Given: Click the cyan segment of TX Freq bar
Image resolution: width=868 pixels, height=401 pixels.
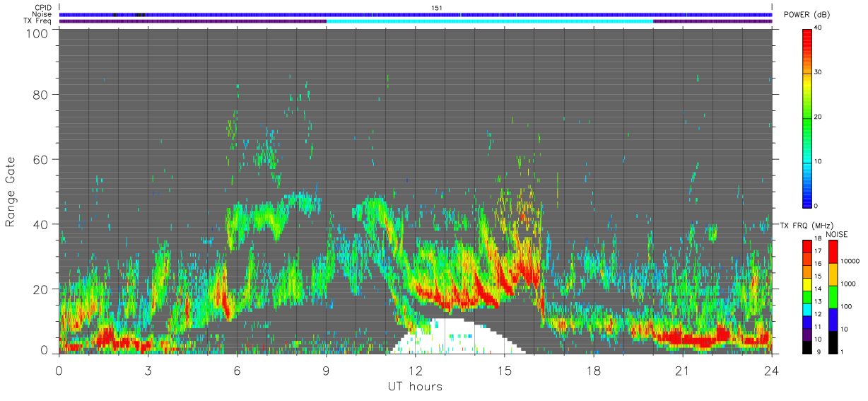Looking at the screenshot, I should point(490,21).
